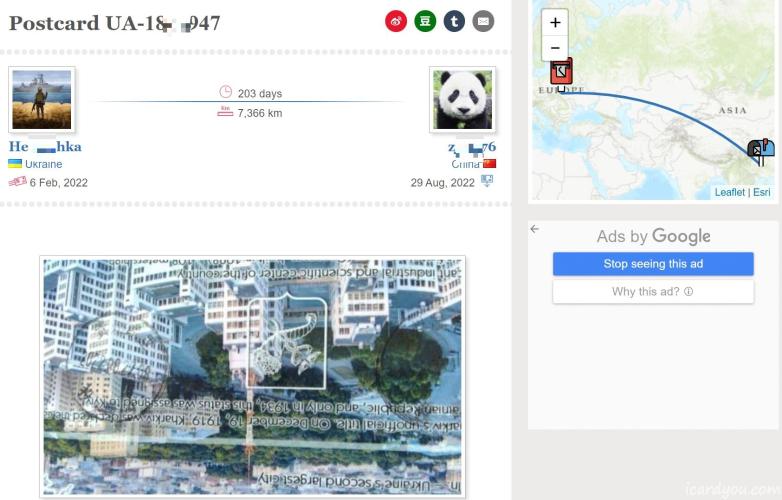Open receiver username link ending in 76
The width and height of the screenshot is (782, 500).
472,147
